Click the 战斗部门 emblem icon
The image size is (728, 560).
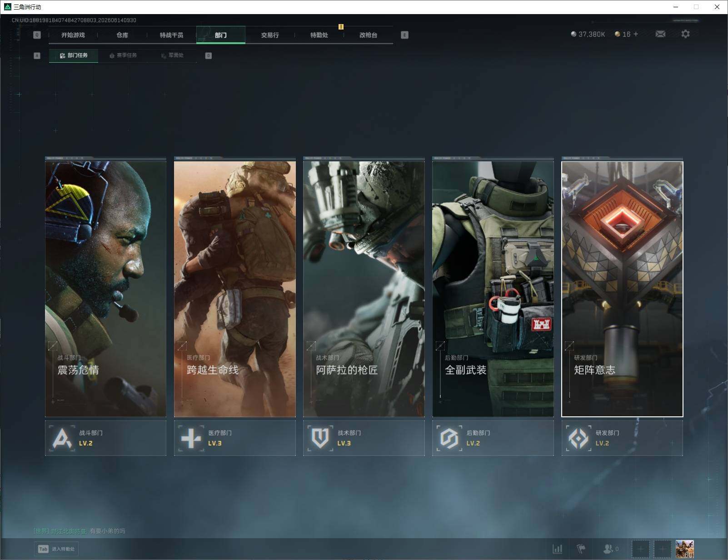[62, 438]
